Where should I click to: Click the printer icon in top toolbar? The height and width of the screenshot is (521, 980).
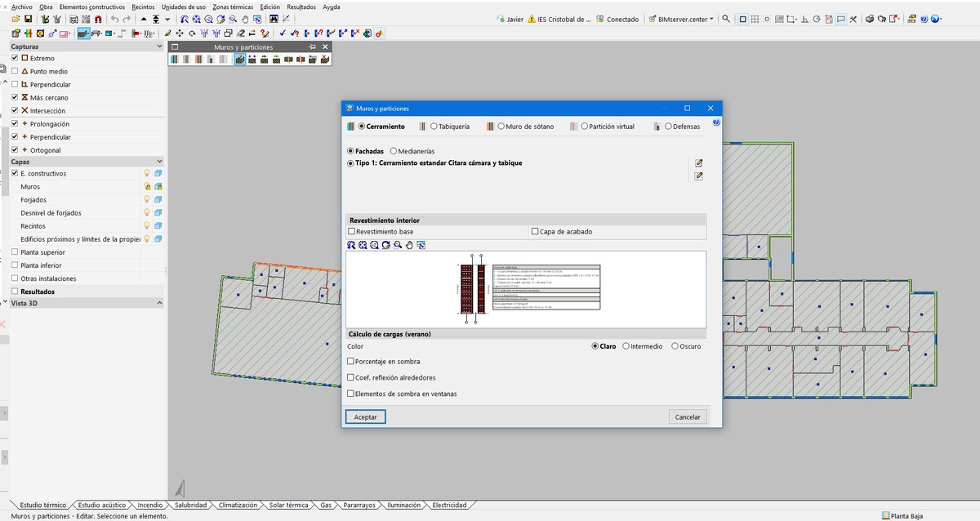coord(871,19)
